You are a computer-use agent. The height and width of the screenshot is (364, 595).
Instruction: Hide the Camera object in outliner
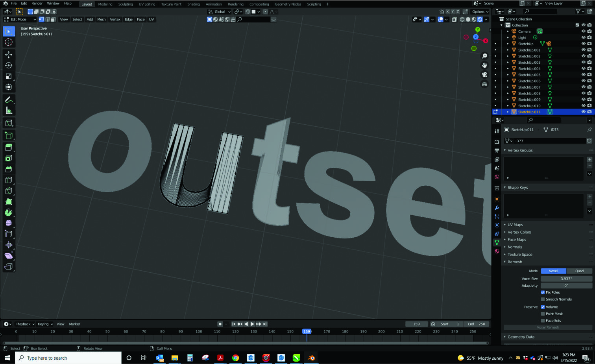coord(584,31)
